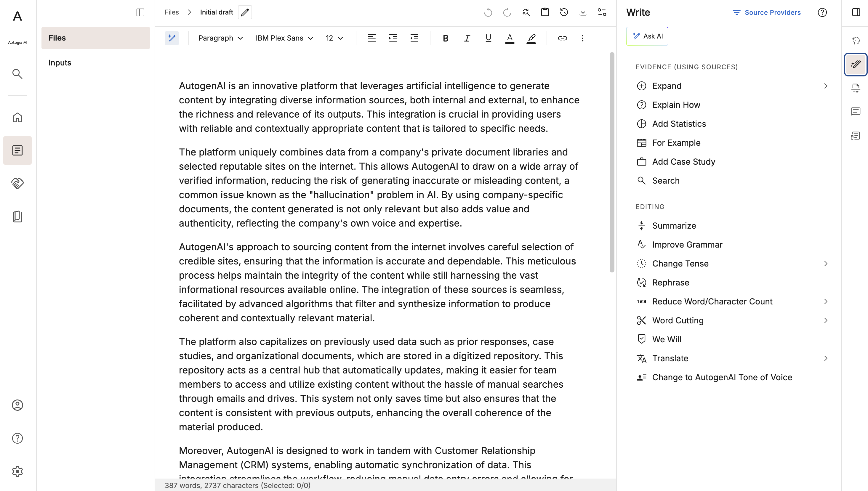Click the search magnifier in left sidebar

pyautogui.click(x=17, y=74)
